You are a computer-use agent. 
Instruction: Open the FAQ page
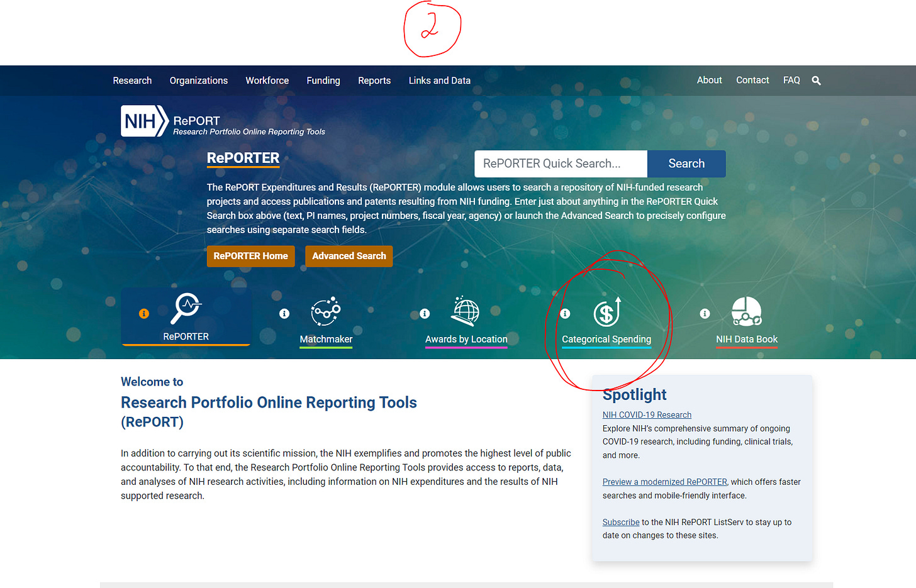(791, 80)
